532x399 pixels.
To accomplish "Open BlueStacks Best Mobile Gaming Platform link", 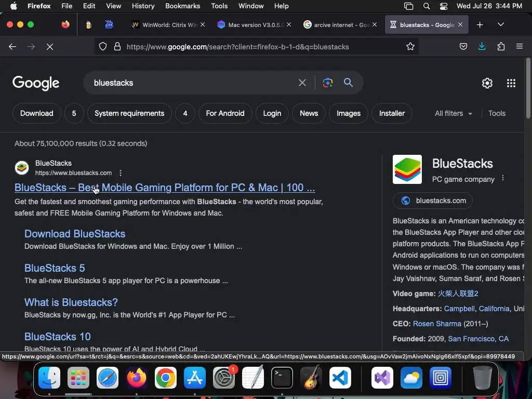I will point(165,188).
